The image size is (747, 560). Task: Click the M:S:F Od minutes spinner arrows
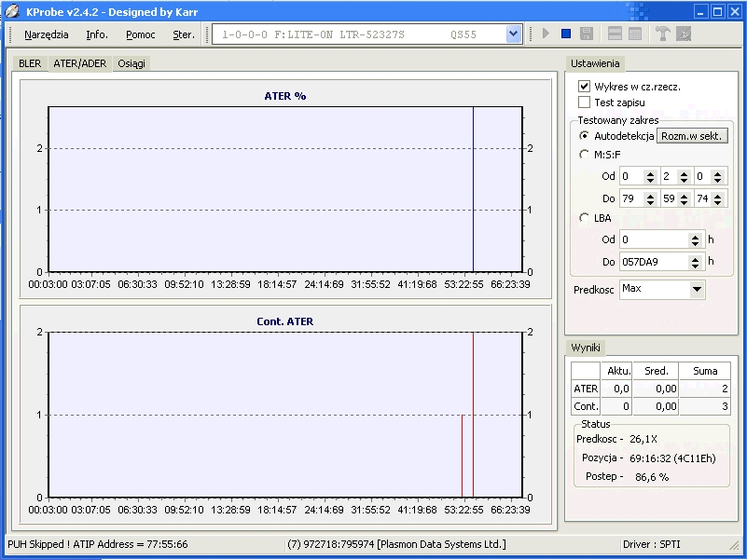click(x=651, y=177)
